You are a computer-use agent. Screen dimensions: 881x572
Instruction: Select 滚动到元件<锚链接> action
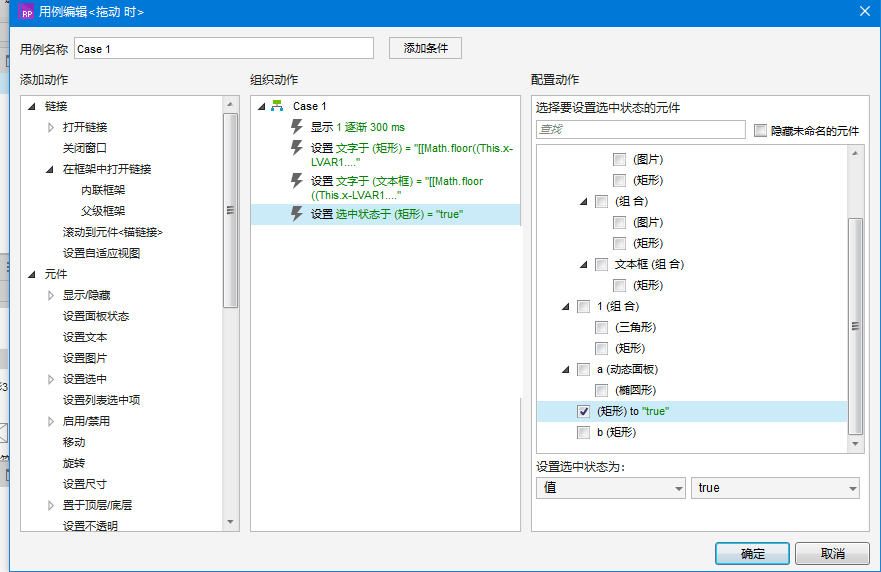(x=112, y=232)
